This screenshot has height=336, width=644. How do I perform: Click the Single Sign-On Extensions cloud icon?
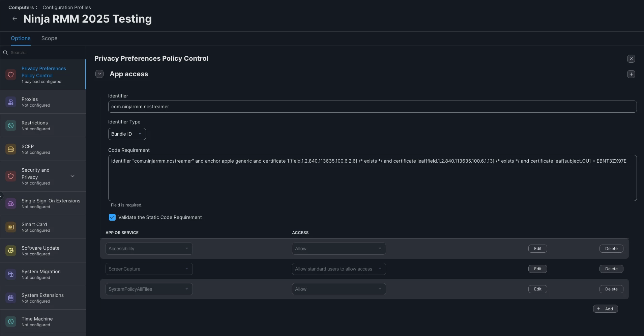point(11,203)
